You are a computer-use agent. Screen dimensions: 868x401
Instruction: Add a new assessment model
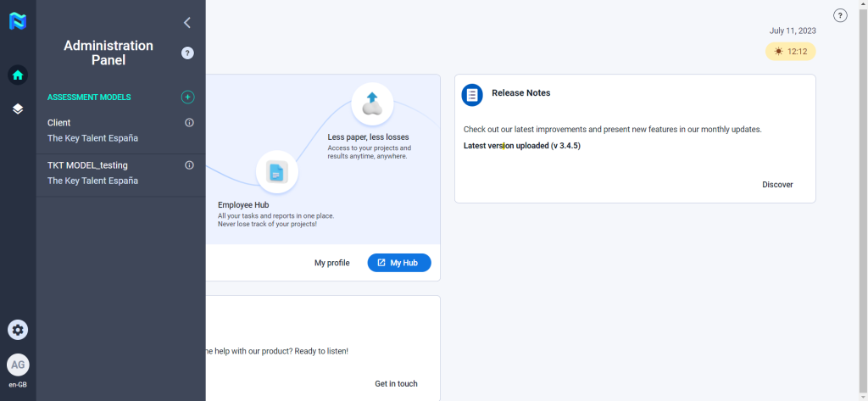[187, 97]
